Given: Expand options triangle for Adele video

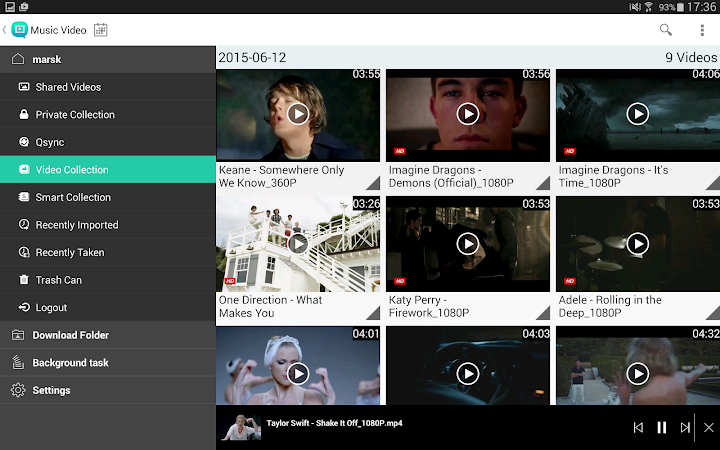Looking at the screenshot, I should tap(714, 314).
